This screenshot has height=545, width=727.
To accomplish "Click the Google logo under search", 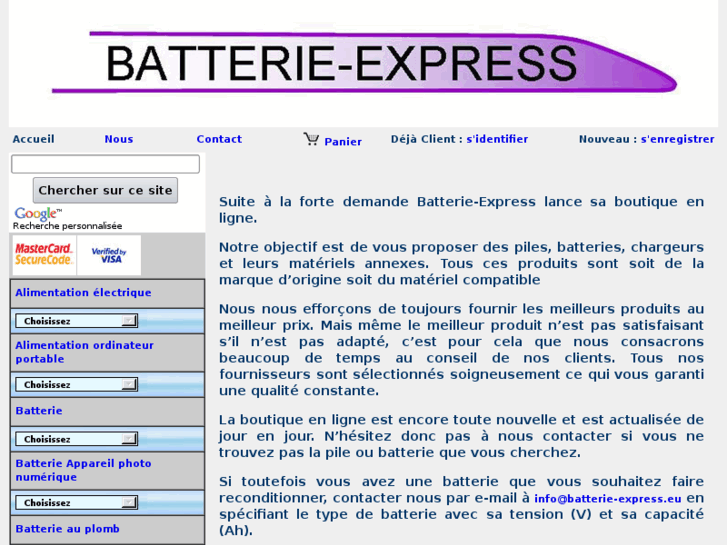I will tap(38, 213).
